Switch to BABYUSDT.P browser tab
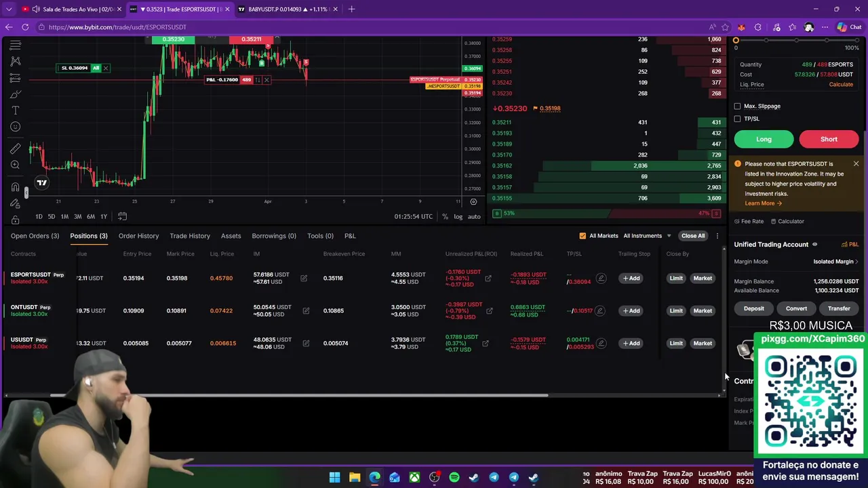Viewport: 868px width, 488px height. coord(287,9)
